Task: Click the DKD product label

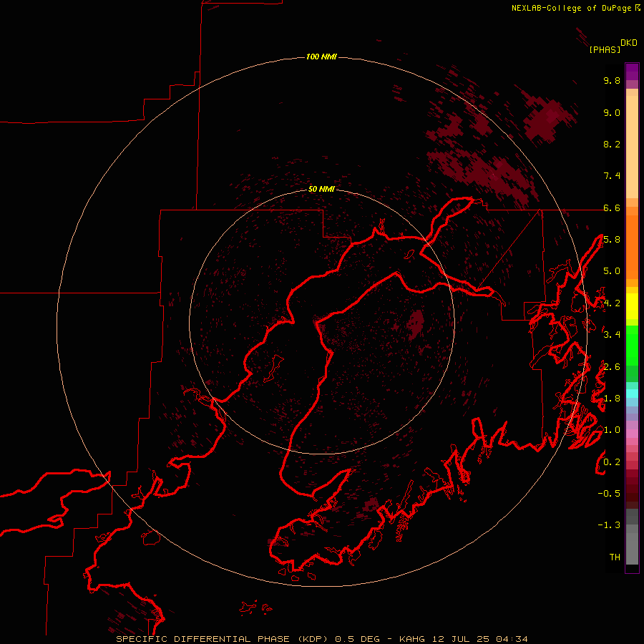Action: coord(629,43)
